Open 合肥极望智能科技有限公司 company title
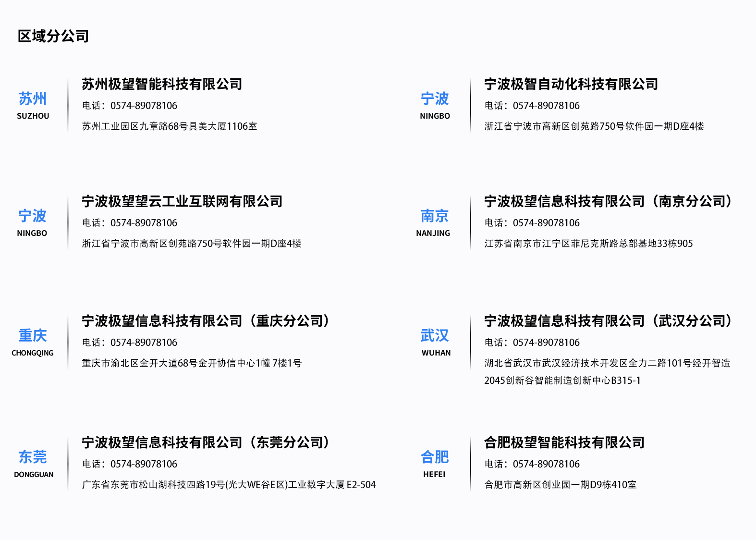756x540 pixels. (x=564, y=442)
